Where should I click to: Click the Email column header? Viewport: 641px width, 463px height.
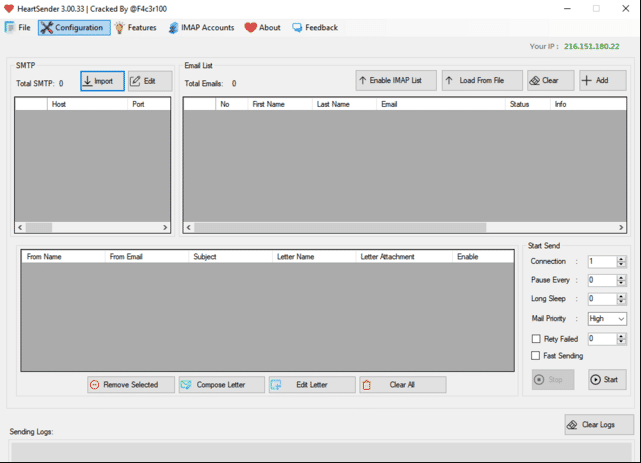click(x=441, y=104)
